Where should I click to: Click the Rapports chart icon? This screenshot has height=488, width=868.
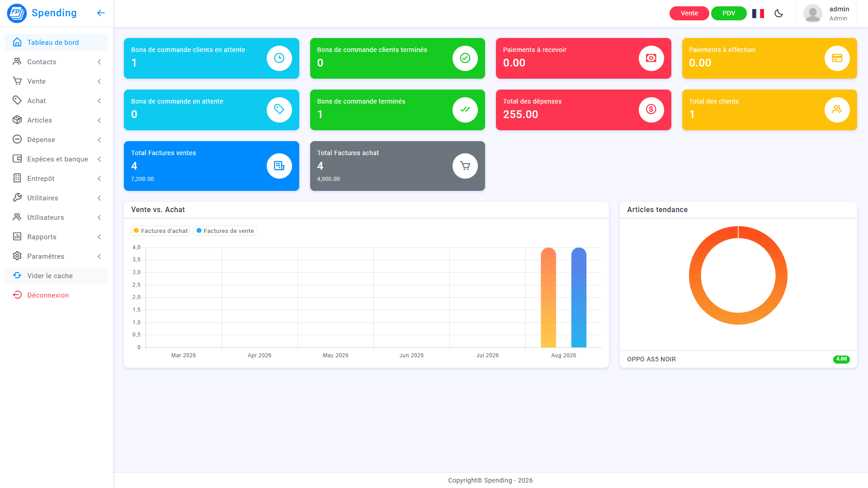17,237
